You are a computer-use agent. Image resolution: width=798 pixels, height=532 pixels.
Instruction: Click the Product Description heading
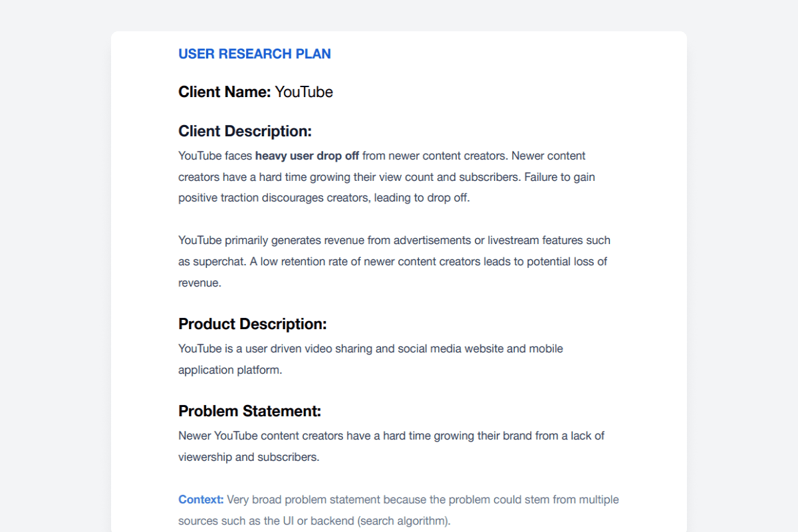click(253, 324)
